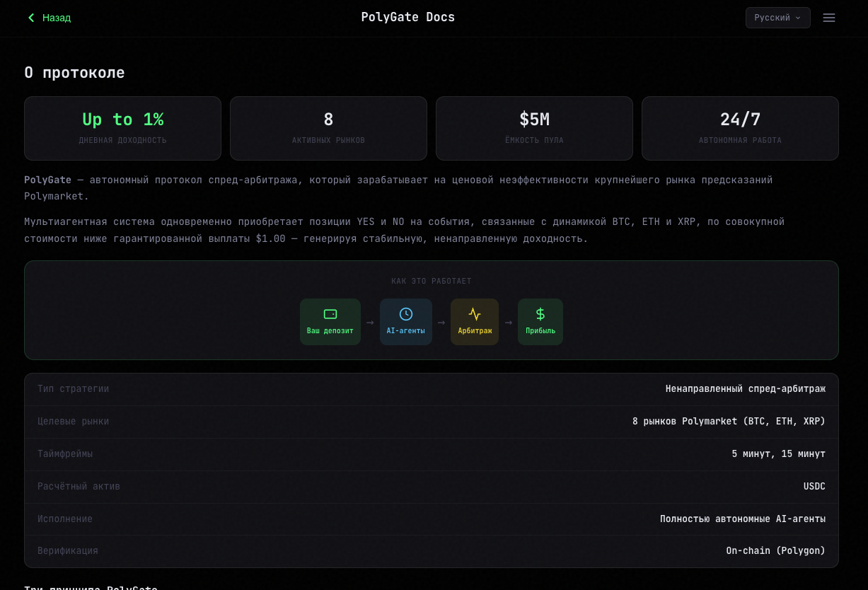This screenshot has height=590, width=868.
Task: Click the Таймфреймы row label
Action: point(65,454)
